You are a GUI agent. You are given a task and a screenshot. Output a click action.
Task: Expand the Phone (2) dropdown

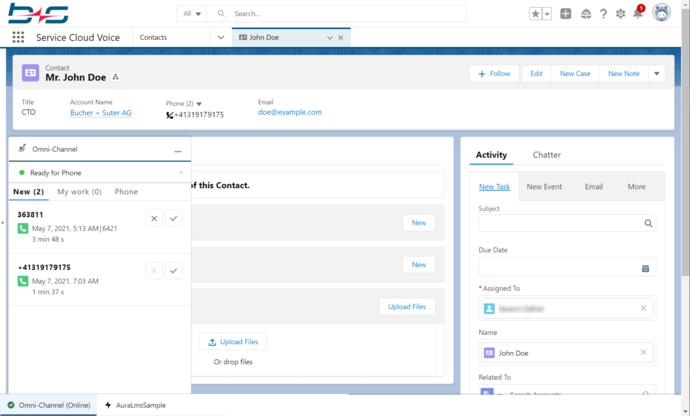[199, 104]
